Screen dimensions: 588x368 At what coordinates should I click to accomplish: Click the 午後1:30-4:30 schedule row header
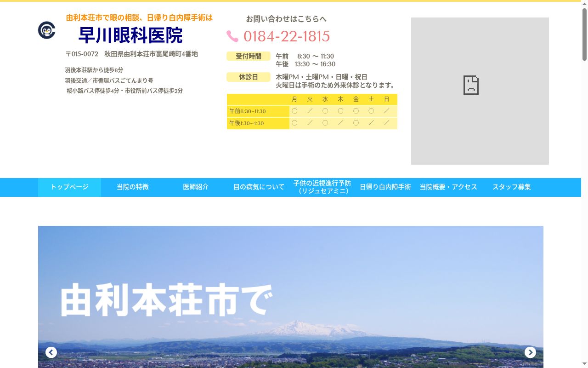(258, 123)
